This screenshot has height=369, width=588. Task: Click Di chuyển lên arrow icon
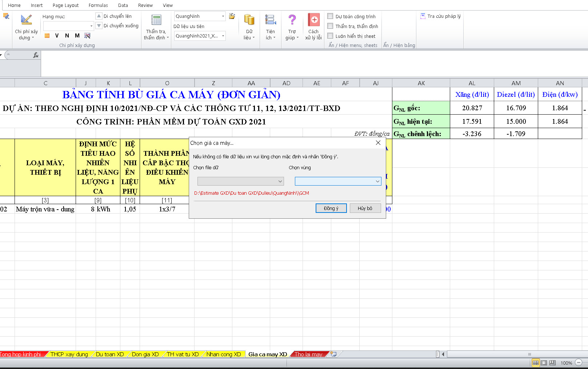click(x=99, y=16)
